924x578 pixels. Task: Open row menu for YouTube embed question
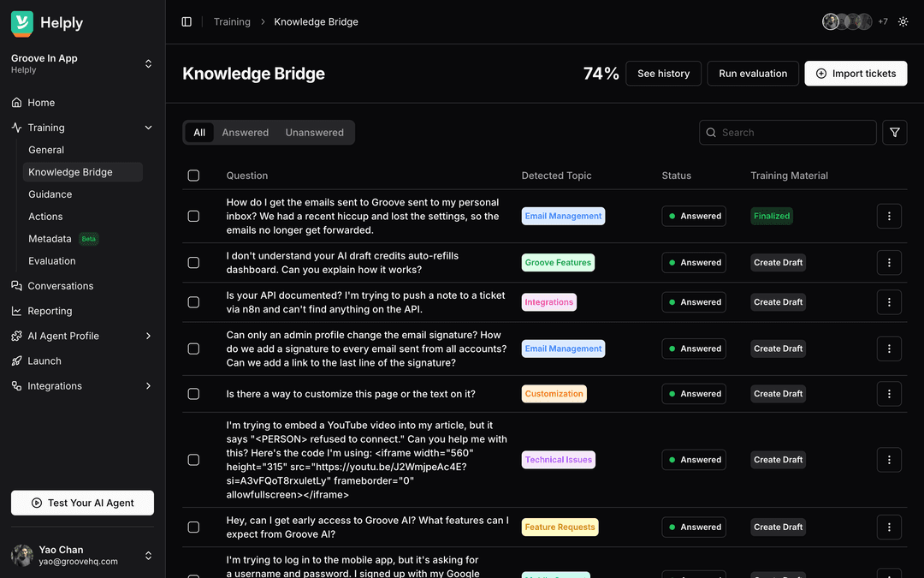click(889, 460)
